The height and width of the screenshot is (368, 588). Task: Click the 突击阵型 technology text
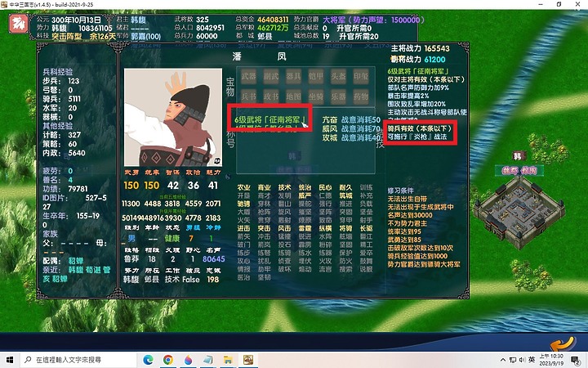pos(67,37)
